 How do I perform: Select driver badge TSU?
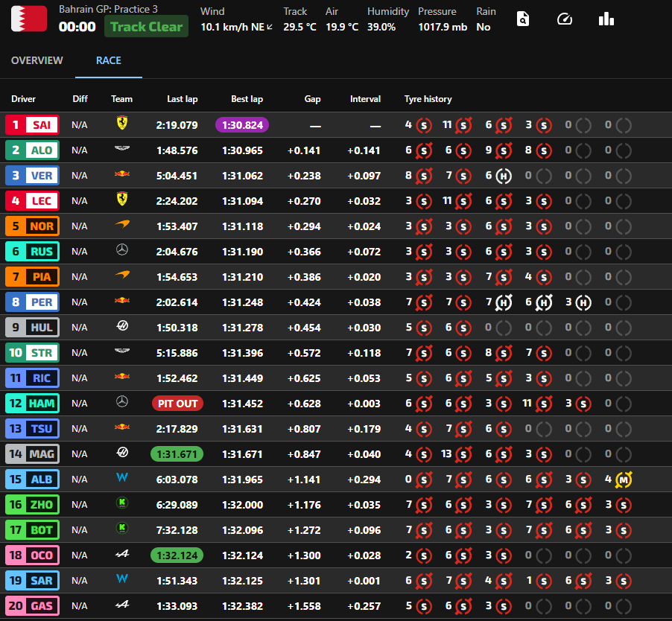(32, 429)
